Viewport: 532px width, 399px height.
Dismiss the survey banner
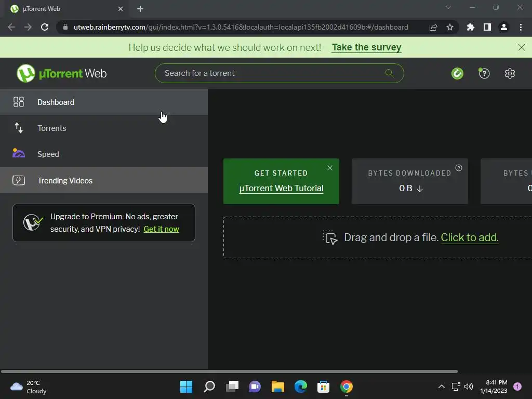522,47
